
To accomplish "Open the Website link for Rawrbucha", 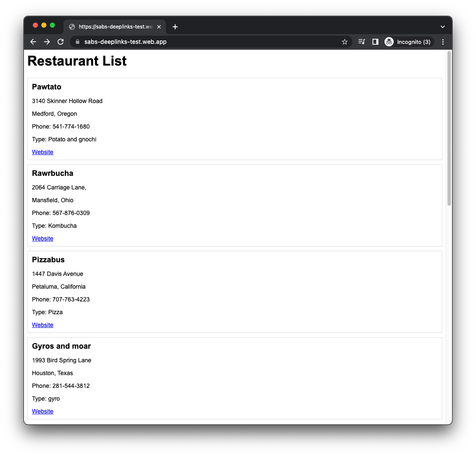I will tap(43, 238).
